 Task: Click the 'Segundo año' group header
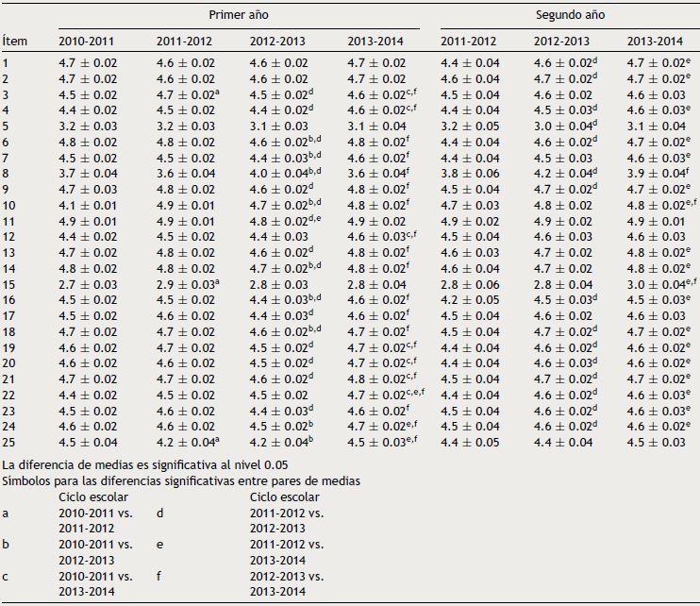(564, 15)
